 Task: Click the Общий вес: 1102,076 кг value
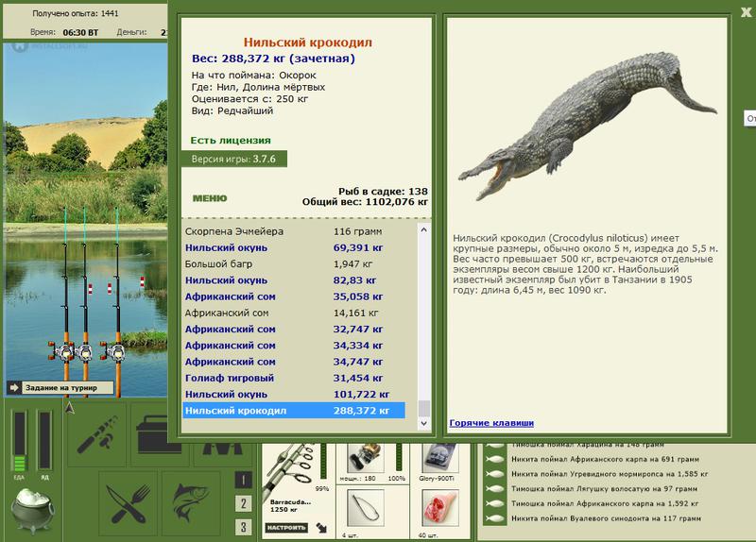pyautogui.click(x=365, y=202)
